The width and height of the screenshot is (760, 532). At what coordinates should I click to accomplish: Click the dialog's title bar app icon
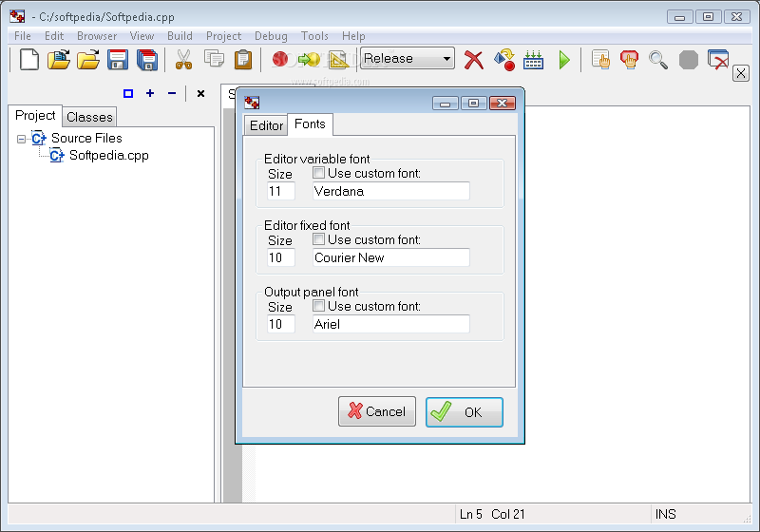pos(252,103)
